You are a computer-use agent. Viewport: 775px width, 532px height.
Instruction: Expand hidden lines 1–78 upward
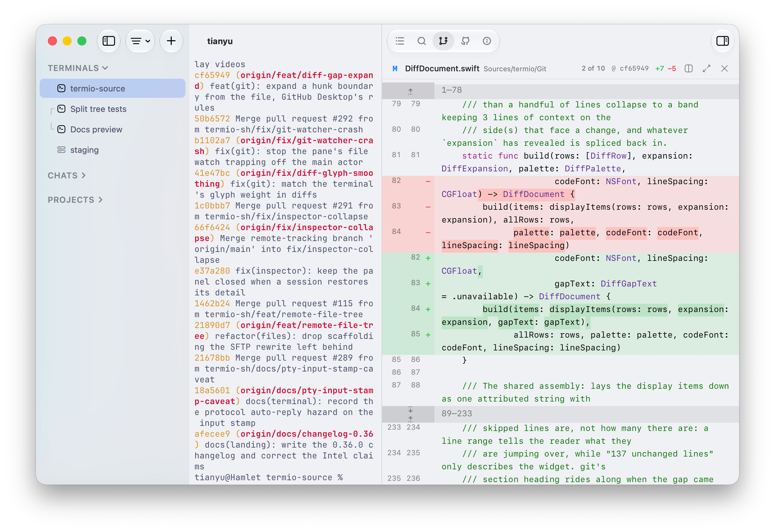(x=410, y=91)
